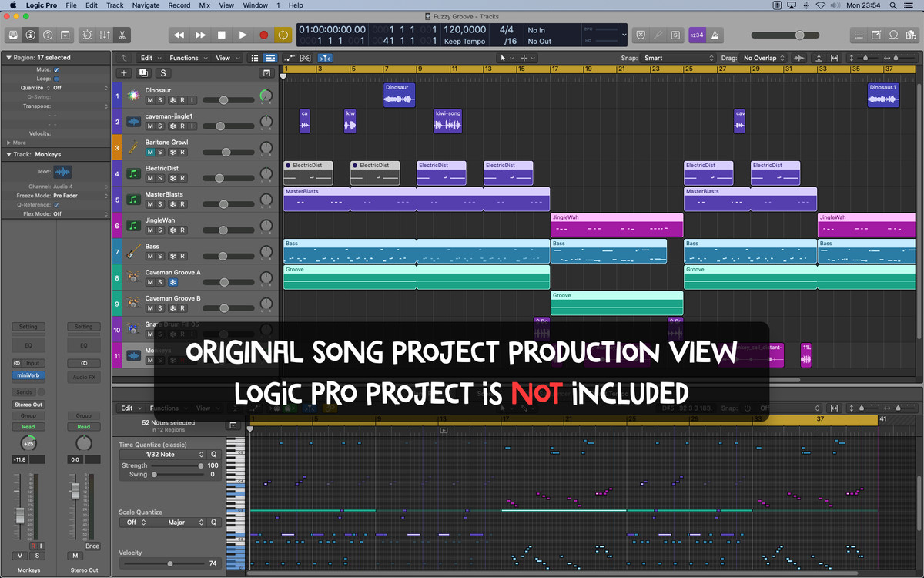Open Quick Help question mark button
The image size is (924, 578).
click(48, 35)
